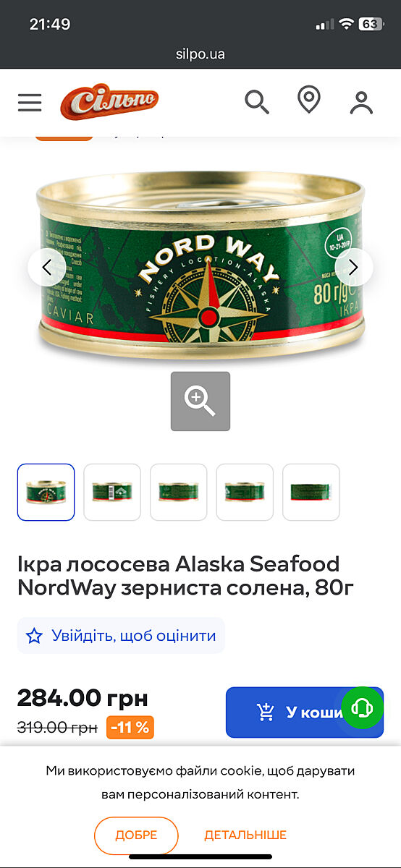Select fourth product thumbnail
401x868 pixels.
[x=245, y=492]
